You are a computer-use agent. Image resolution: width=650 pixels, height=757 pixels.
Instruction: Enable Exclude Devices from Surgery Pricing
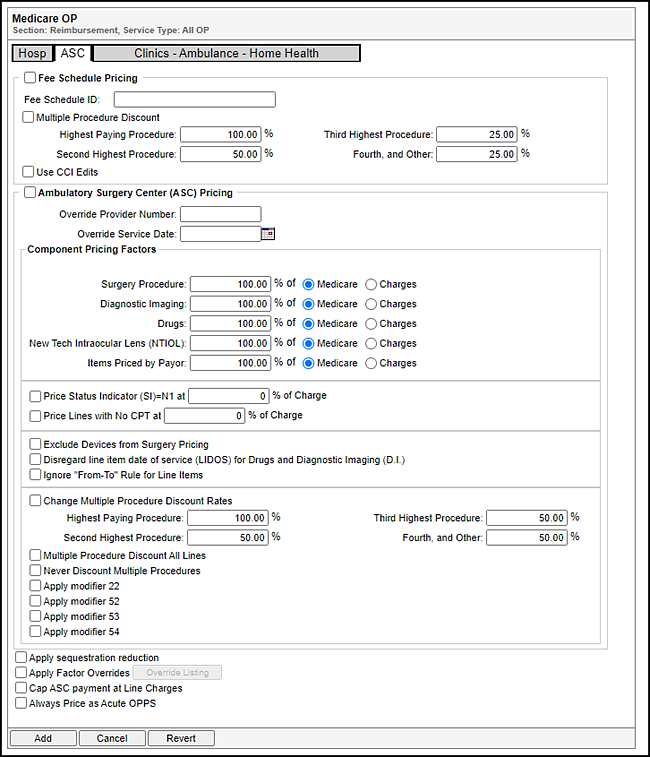(x=35, y=444)
